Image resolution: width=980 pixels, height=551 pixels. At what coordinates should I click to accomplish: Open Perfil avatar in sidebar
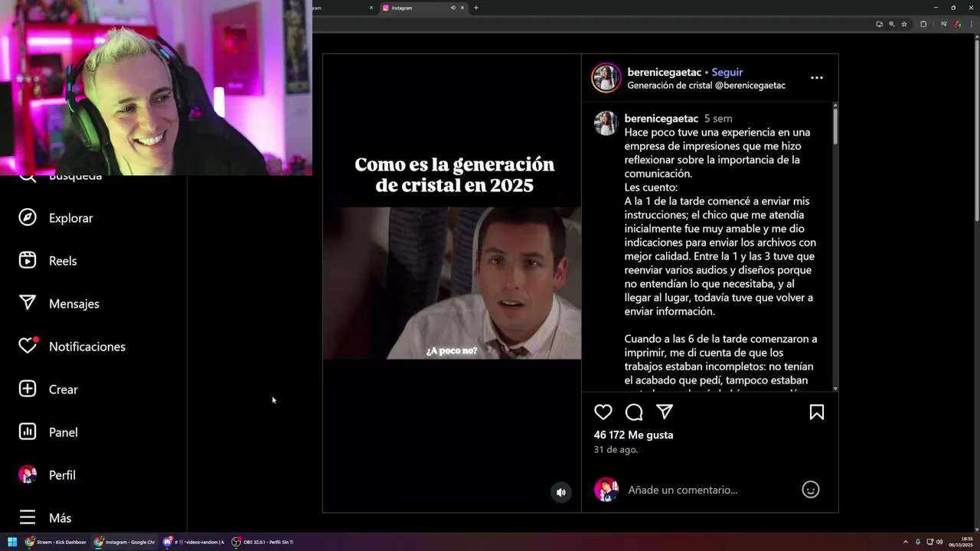click(x=28, y=474)
